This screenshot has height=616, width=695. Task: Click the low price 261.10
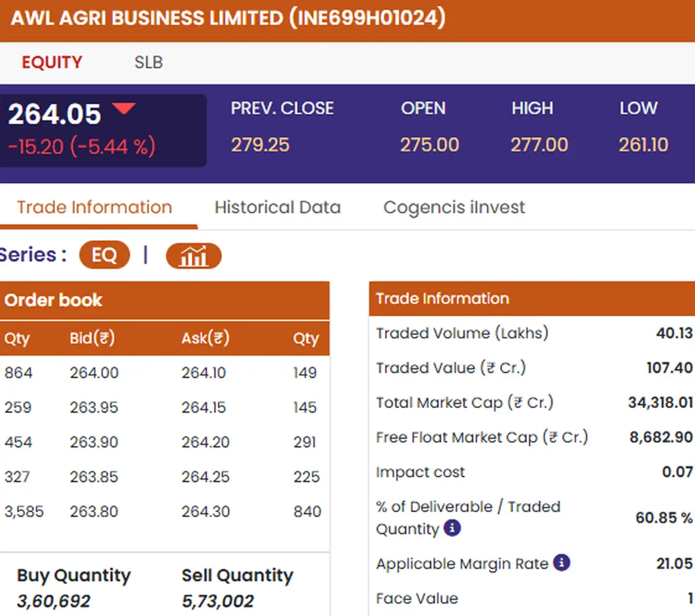643,145
